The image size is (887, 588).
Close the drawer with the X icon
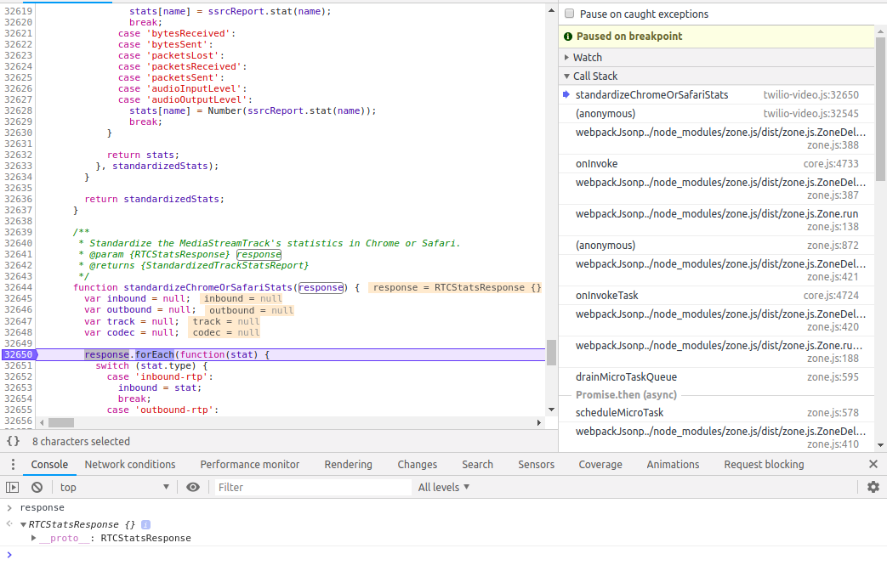pyautogui.click(x=873, y=464)
